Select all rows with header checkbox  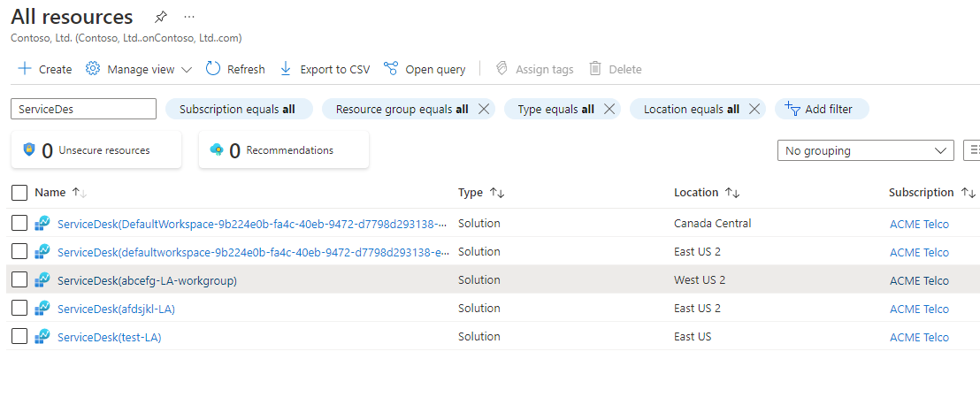(x=19, y=193)
